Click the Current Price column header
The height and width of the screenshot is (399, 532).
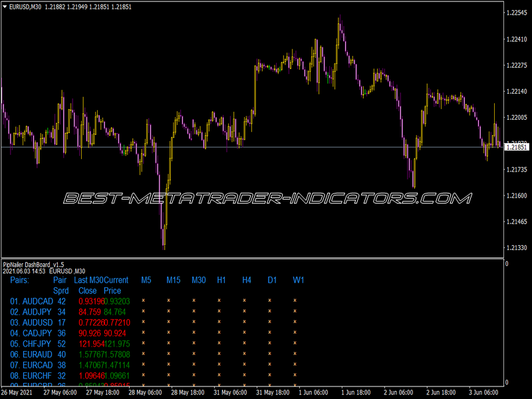coord(116,285)
